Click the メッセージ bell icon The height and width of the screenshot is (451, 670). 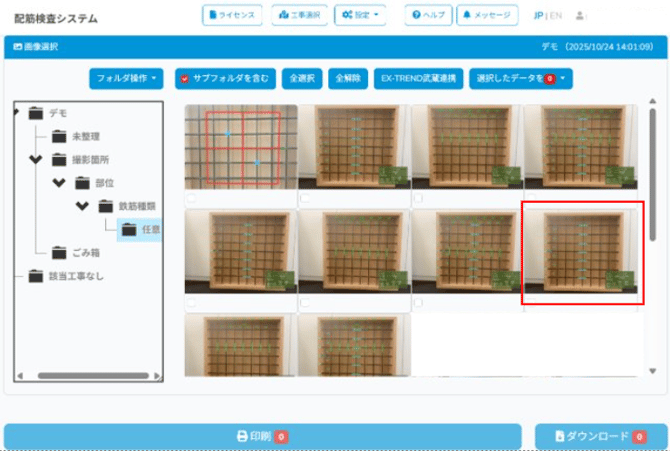click(468, 16)
